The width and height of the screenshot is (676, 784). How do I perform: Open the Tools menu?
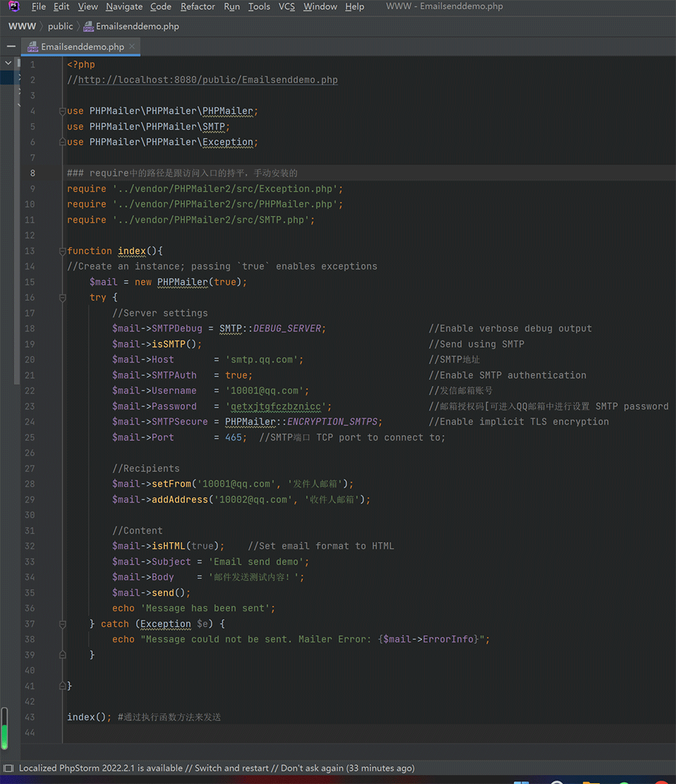pos(259,7)
